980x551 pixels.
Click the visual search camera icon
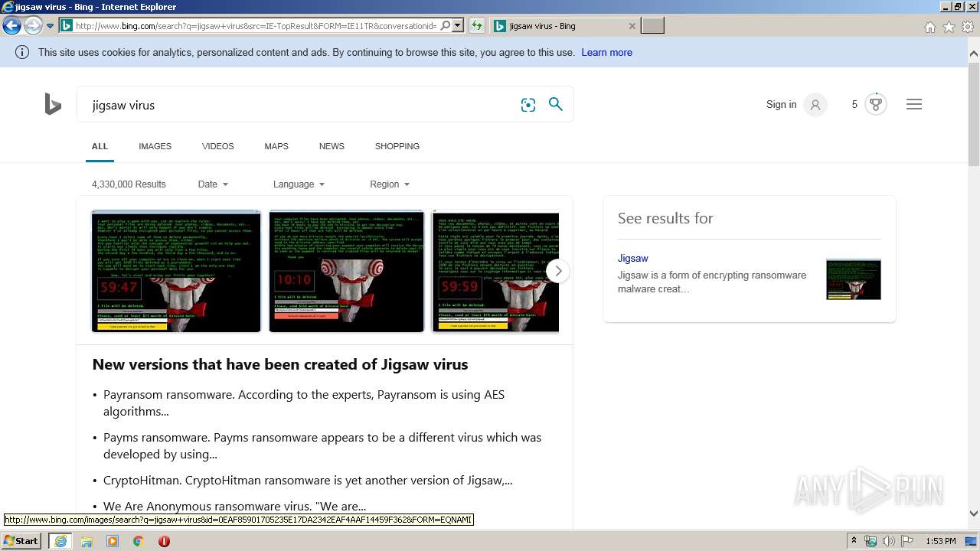pyautogui.click(x=528, y=105)
